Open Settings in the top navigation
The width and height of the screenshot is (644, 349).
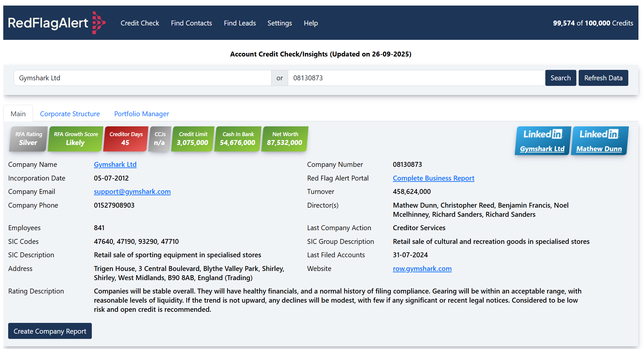click(x=280, y=23)
